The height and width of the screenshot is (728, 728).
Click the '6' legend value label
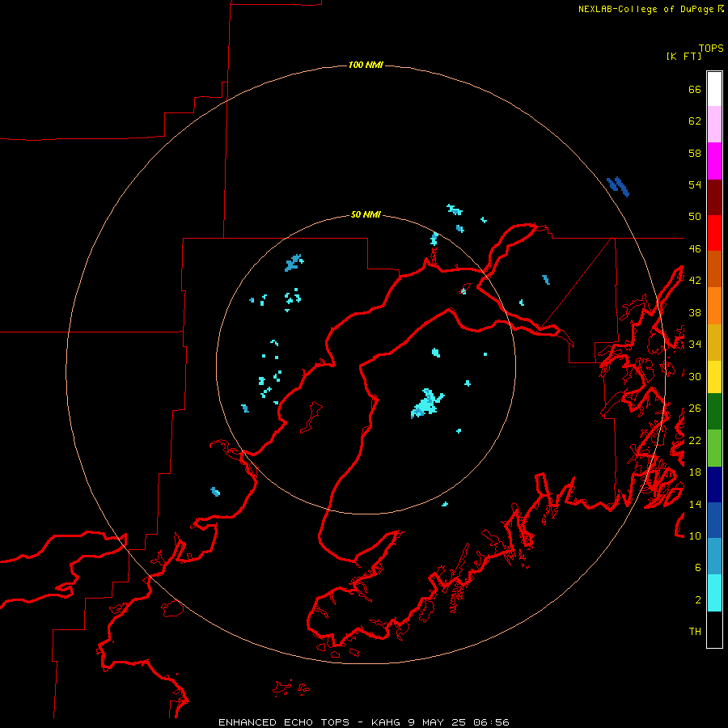tap(698, 567)
